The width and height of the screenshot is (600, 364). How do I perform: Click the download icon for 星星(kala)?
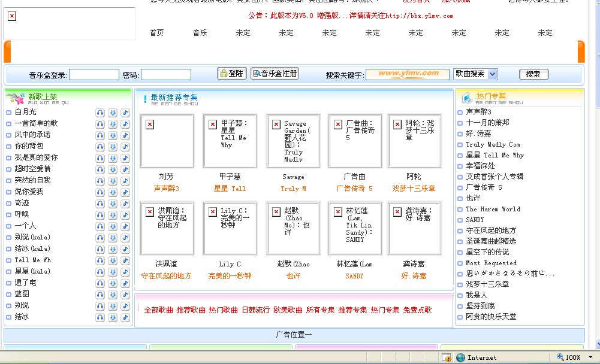point(113,272)
